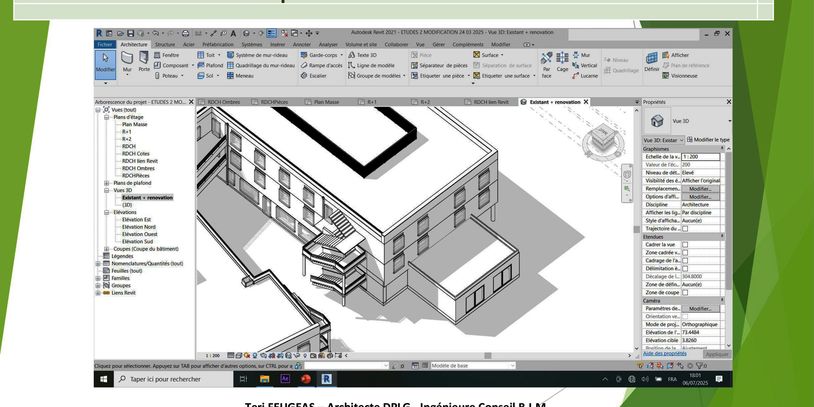
Task: Select the Système de mur-rideau tool
Action: 257,55
